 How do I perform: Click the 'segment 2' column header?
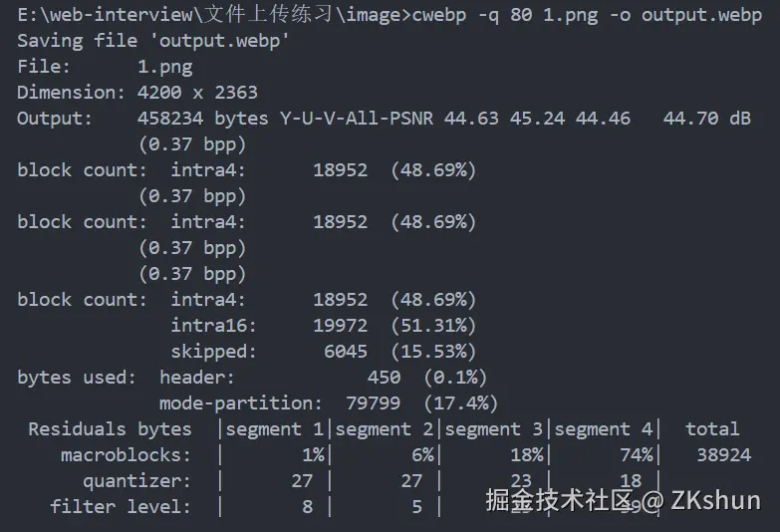click(385, 429)
